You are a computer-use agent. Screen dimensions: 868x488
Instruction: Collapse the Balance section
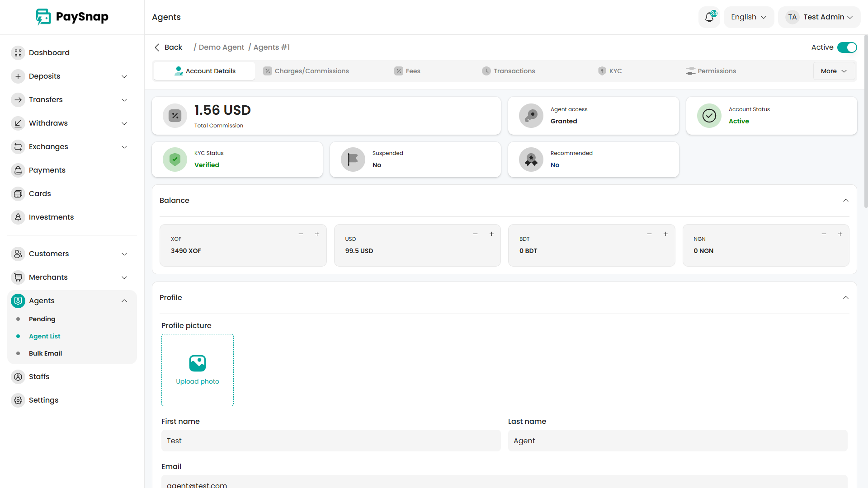[x=845, y=201]
